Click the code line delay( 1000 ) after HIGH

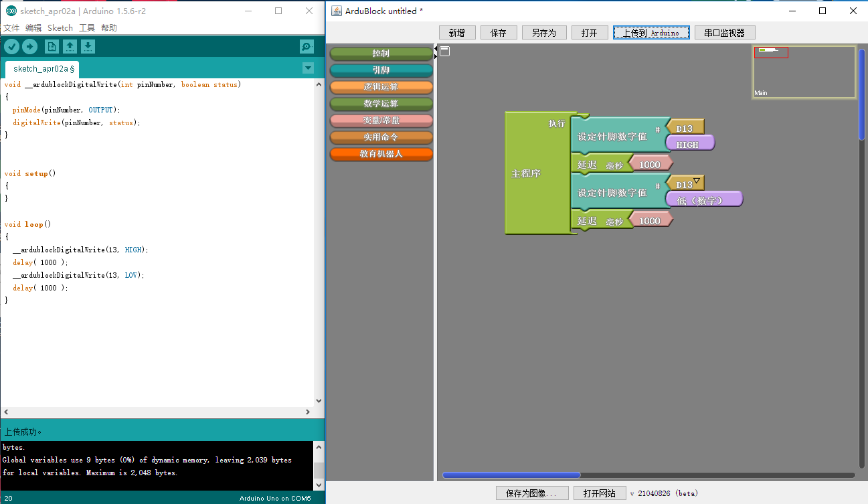click(40, 262)
